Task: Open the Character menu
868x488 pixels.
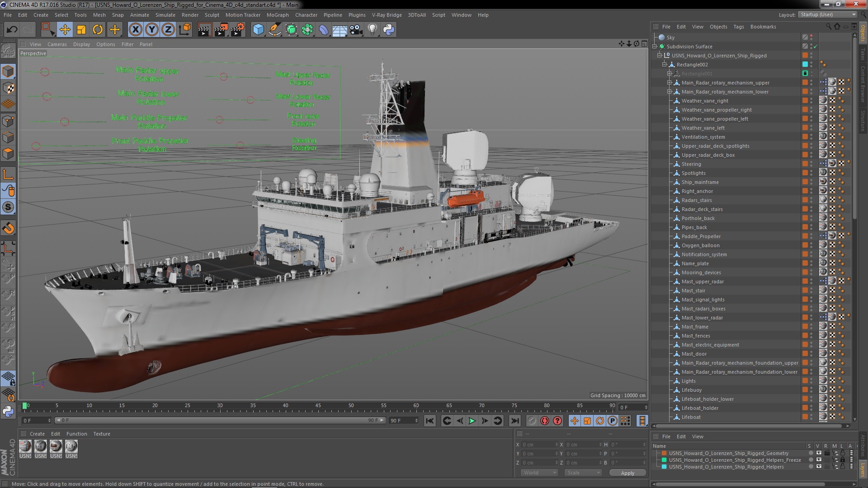Action: tap(306, 15)
